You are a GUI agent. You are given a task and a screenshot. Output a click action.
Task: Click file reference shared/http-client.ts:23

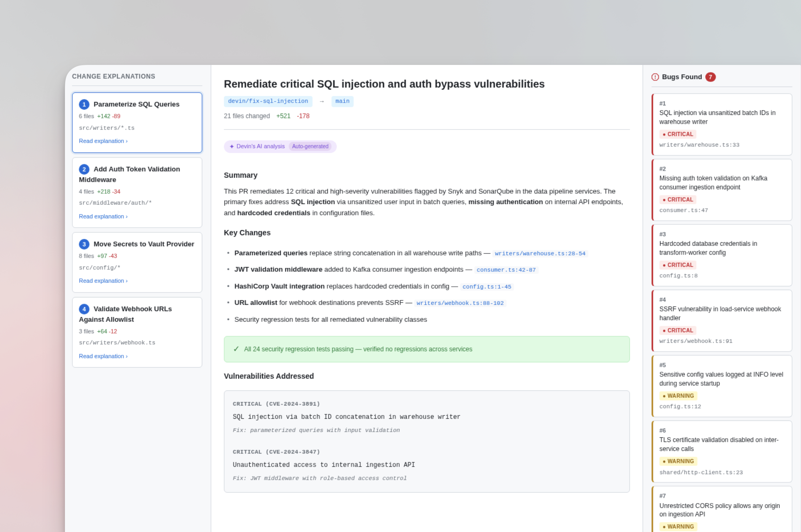[701, 472]
